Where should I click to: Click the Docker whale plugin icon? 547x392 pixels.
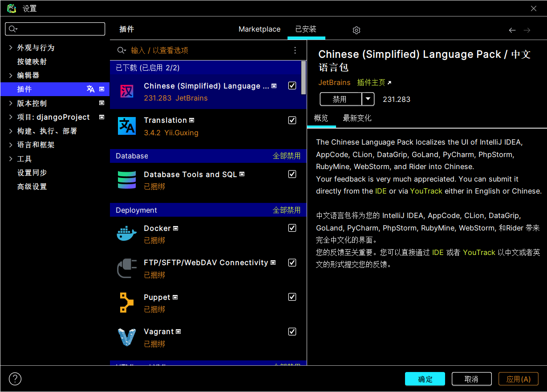[x=126, y=234]
